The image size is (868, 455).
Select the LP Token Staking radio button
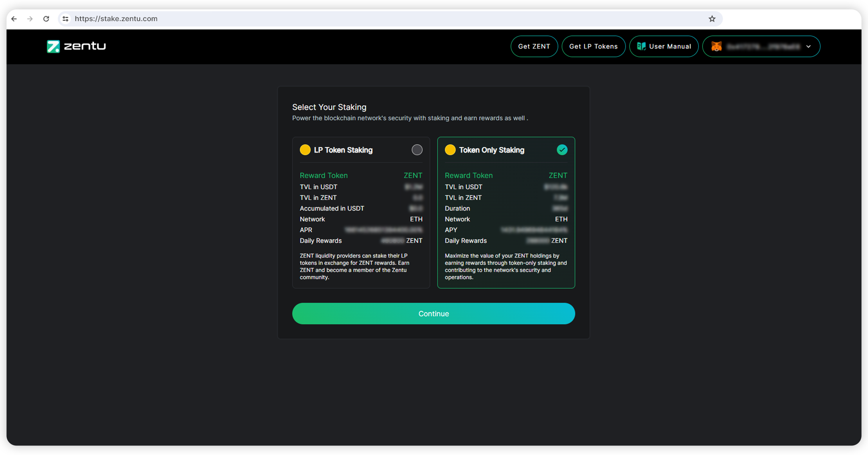tap(417, 150)
